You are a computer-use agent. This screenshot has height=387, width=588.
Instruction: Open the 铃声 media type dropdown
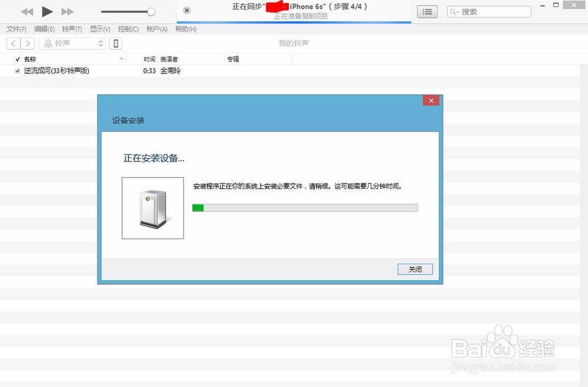(x=99, y=43)
